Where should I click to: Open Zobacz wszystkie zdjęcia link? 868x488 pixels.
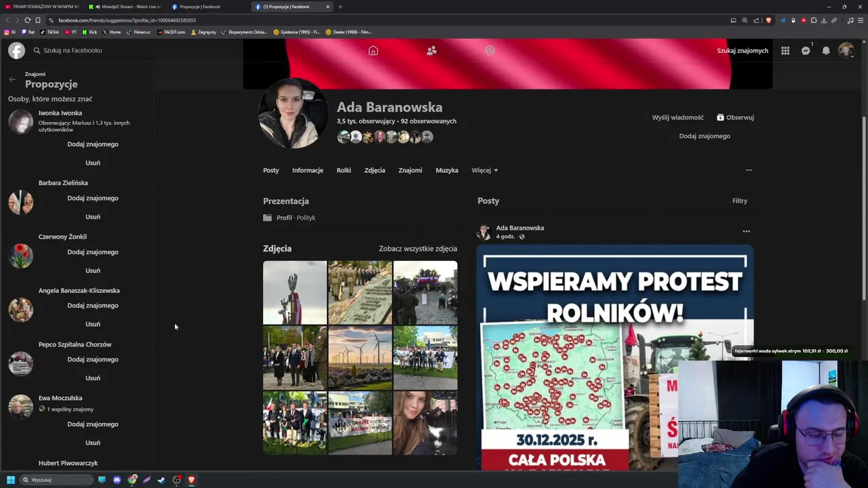click(x=418, y=249)
